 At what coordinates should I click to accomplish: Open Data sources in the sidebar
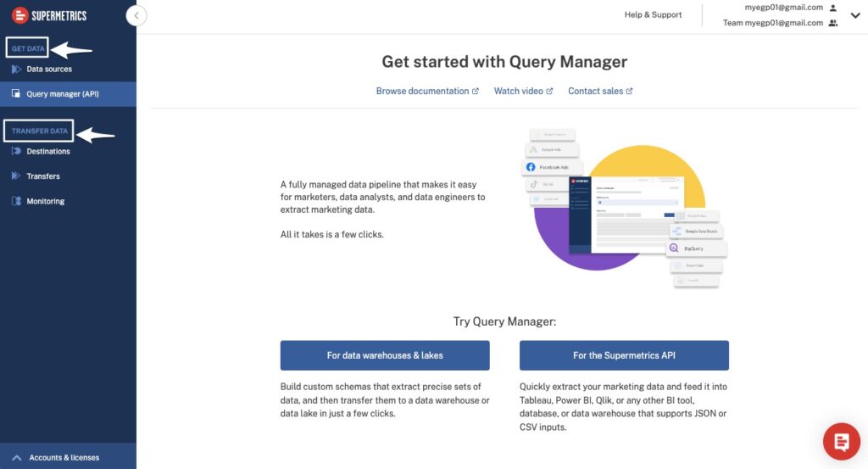tap(49, 70)
